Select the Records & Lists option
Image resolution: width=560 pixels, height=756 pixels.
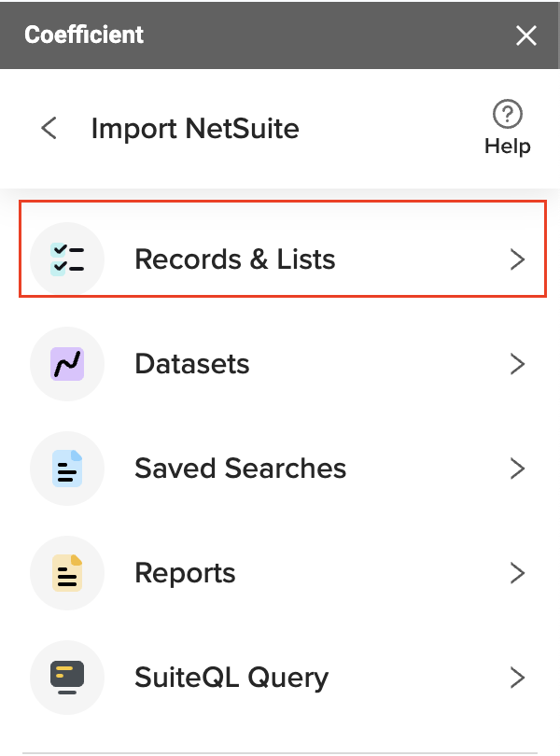(x=283, y=249)
